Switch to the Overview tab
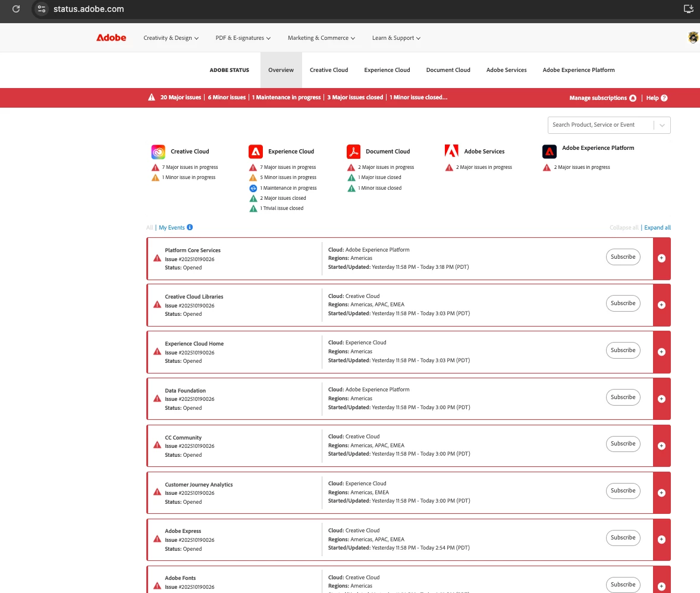 coord(281,70)
